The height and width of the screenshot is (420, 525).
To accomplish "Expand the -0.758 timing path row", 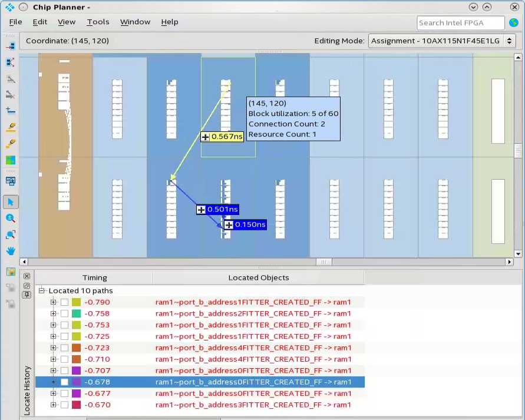I will (x=54, y=314).
